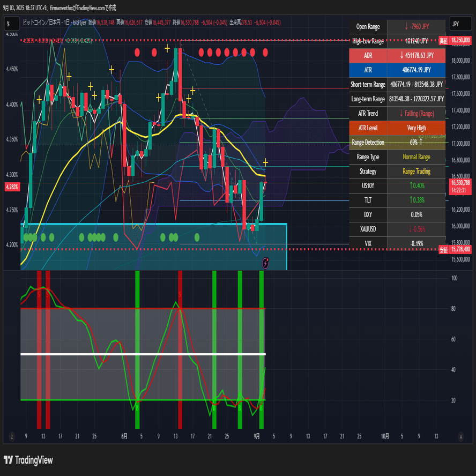476x476 pixels.
Task: Click the 69% range detection value
Action: pos(416,142)
